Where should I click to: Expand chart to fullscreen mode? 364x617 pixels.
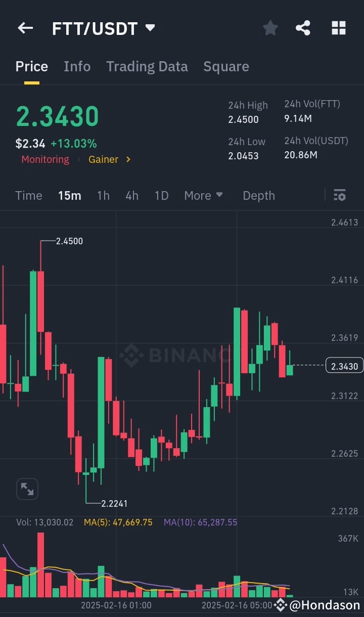pos(27,489)
